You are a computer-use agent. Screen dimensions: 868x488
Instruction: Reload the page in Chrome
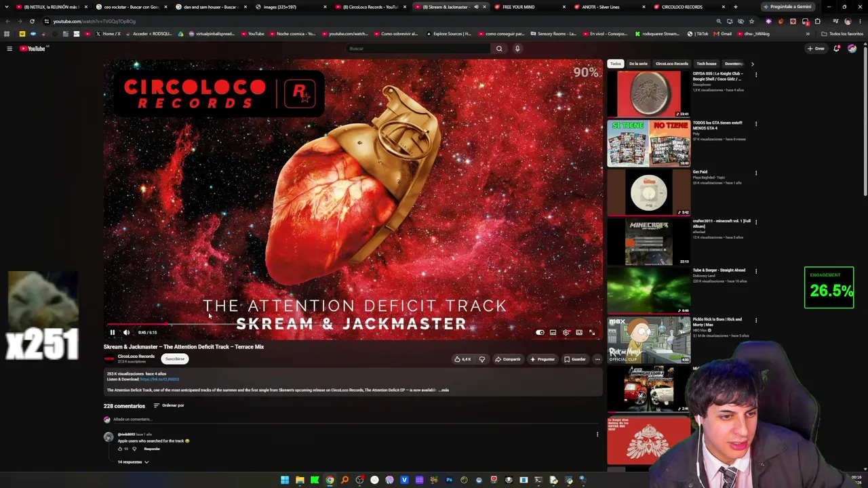tap(32, 21)
